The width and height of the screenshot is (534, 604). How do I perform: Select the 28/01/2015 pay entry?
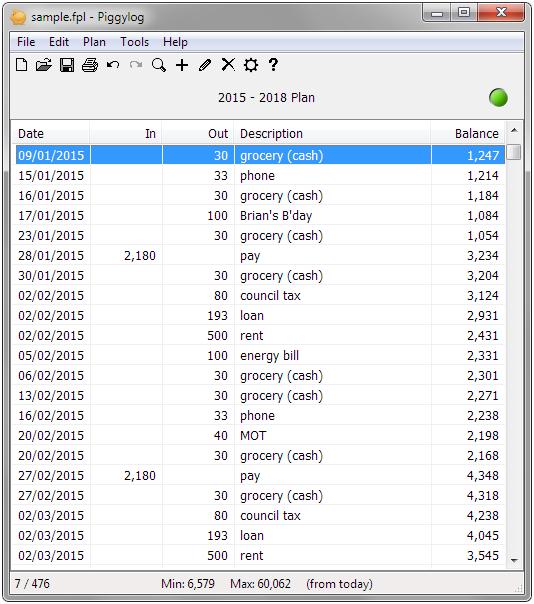point(260,256)
